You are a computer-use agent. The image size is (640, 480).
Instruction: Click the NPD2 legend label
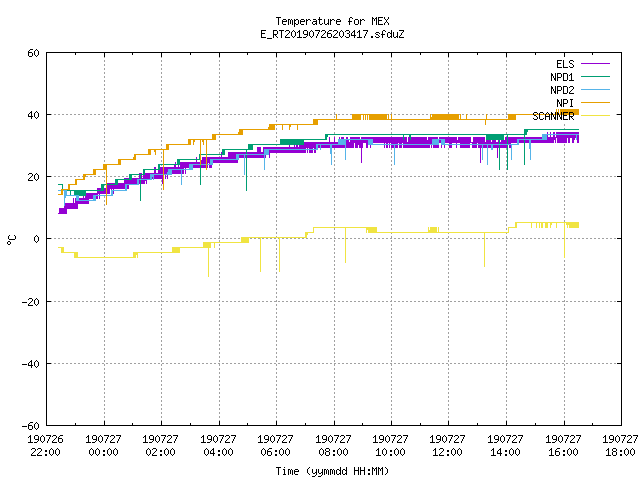point(562,90)
